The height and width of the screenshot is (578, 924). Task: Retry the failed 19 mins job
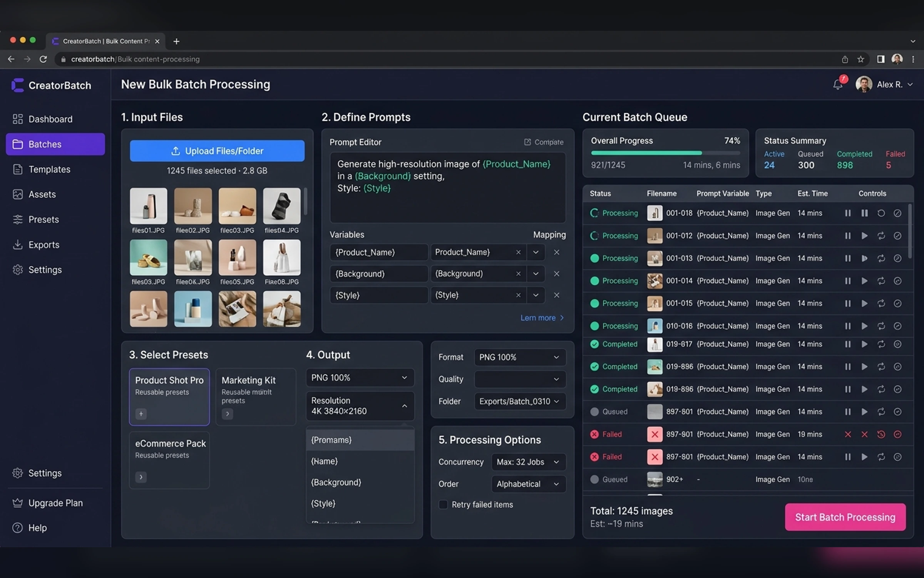(x=881, y=434)
